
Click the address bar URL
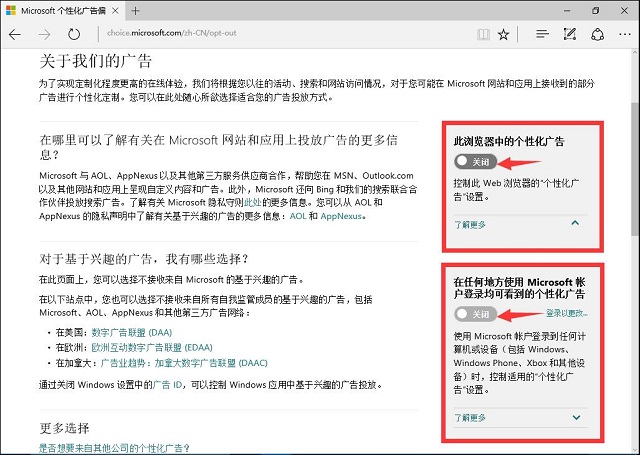click(x=171, y=33)
